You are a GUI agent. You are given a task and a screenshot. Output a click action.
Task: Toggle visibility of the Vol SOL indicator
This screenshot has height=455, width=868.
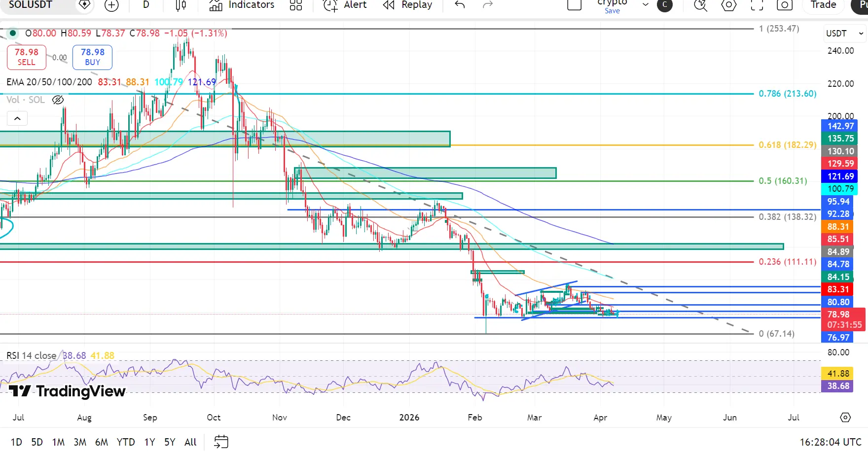pyautogui.click(x=58, y=100)
